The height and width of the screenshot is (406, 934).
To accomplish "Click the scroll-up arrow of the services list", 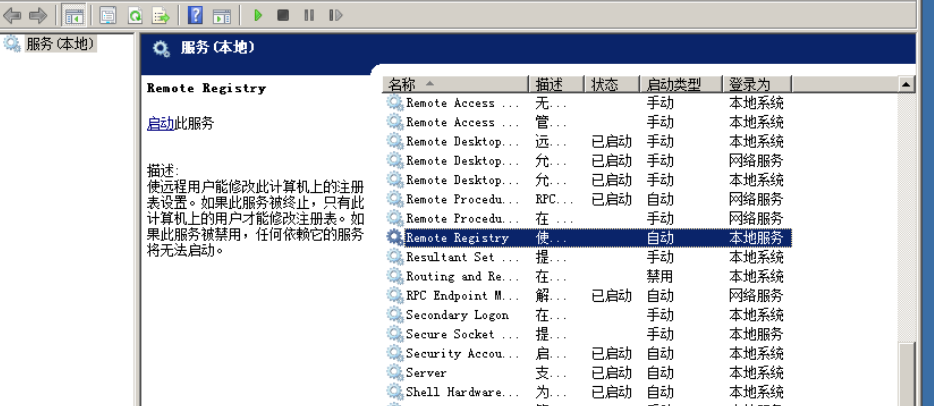I will [x=906, y=85].
